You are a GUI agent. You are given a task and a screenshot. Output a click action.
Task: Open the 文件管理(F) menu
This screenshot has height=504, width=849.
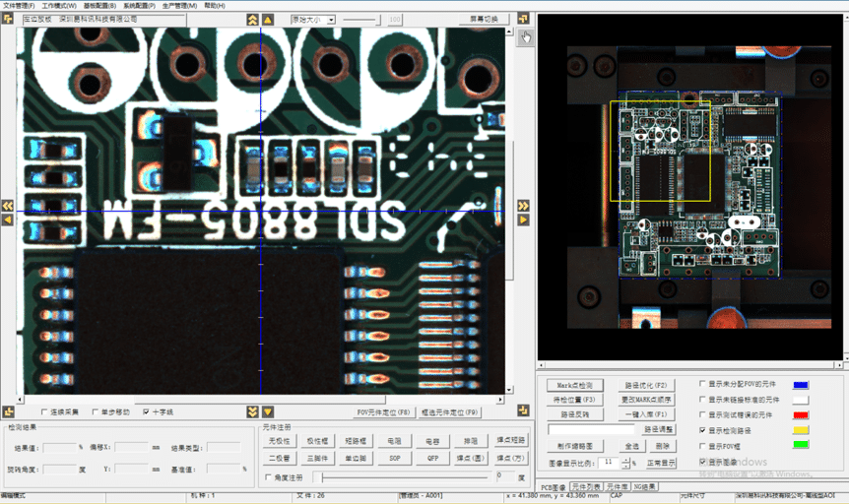(19, 5)
